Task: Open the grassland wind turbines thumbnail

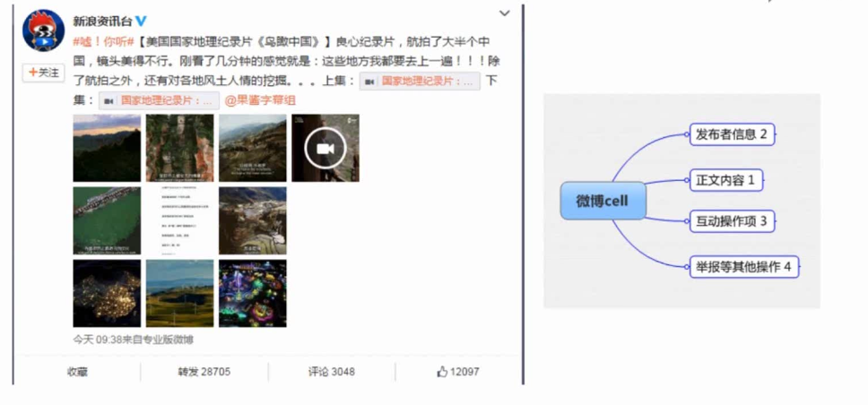Action: coord(180,293)
